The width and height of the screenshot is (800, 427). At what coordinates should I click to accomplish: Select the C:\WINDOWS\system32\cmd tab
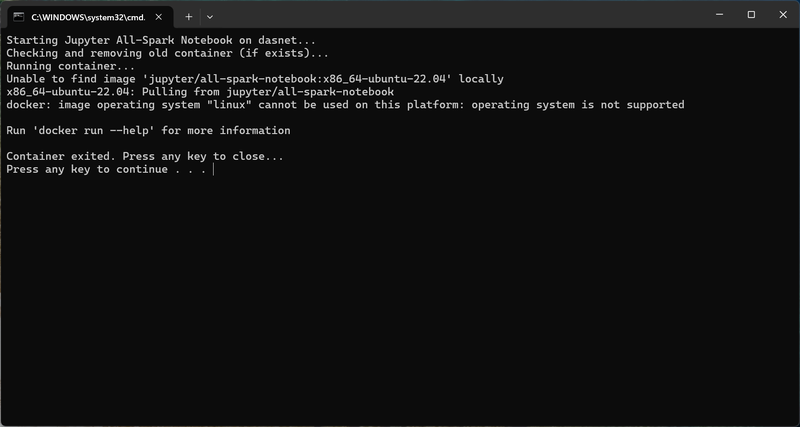coord(88,17)
